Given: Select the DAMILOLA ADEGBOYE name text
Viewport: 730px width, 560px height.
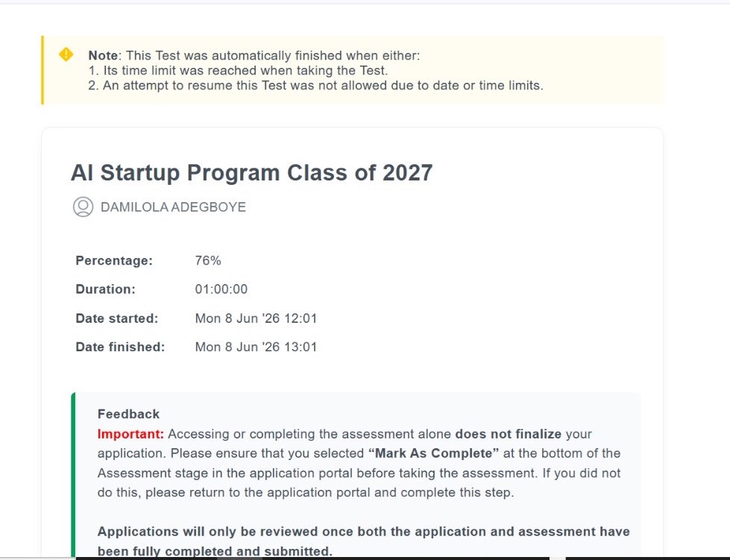Looking at the screenshot, I should pos(173,207).
